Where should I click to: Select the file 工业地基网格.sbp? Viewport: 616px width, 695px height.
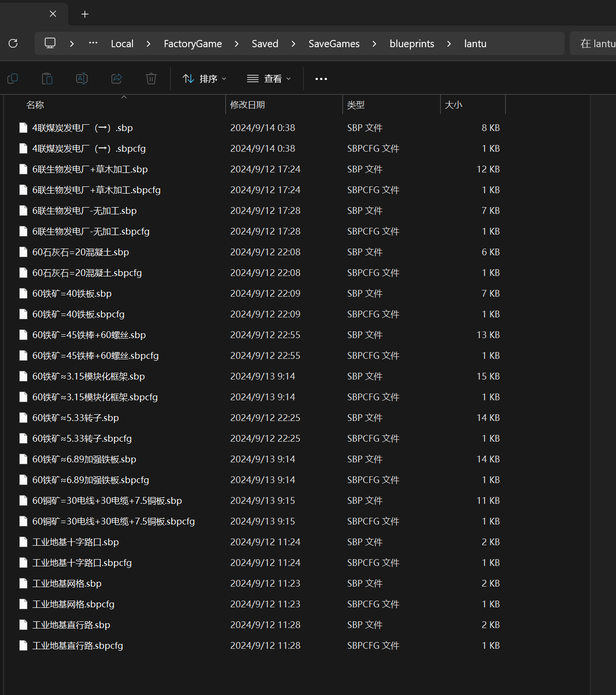click(66, 583)
